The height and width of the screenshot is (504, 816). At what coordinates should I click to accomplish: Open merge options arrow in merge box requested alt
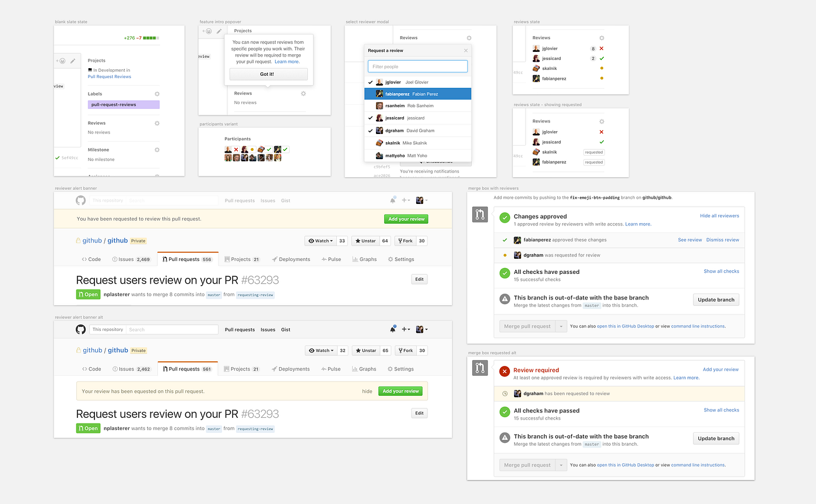point(561,465)
